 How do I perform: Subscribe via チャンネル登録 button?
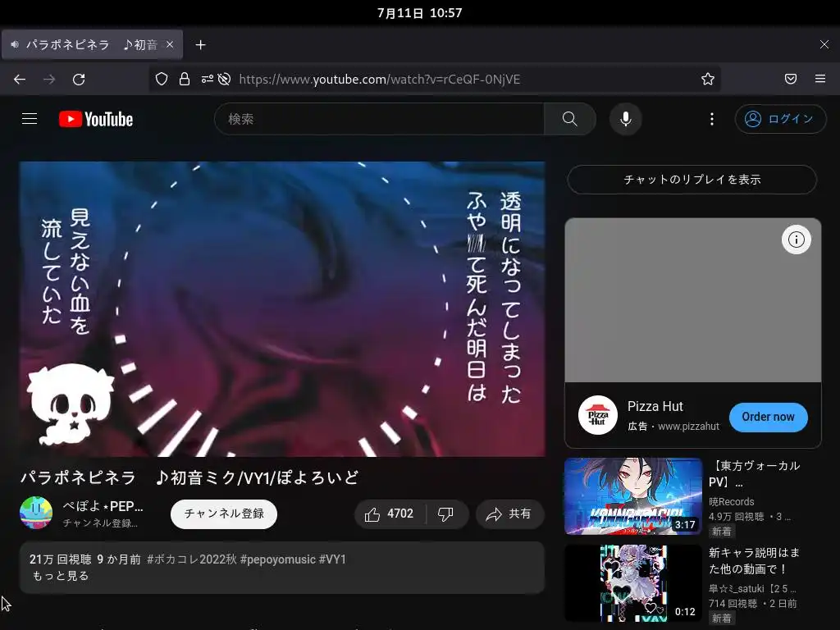point(224,514)
